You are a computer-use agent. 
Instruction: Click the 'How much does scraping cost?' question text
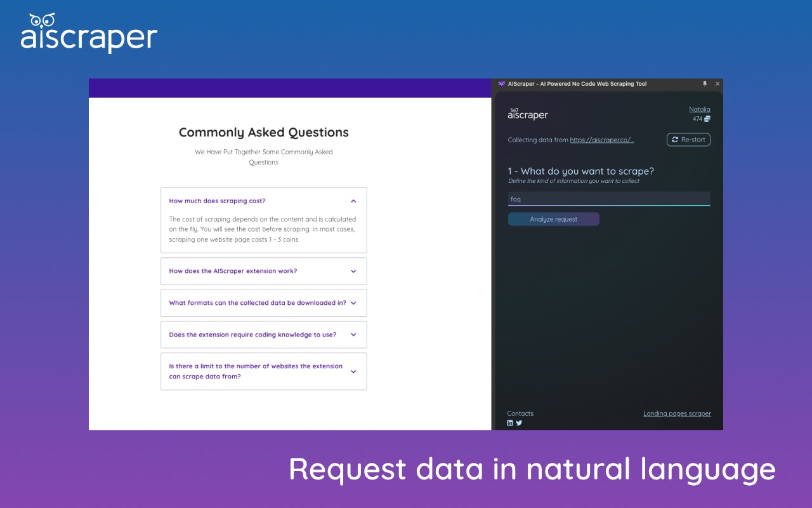[x=217, y=201]
